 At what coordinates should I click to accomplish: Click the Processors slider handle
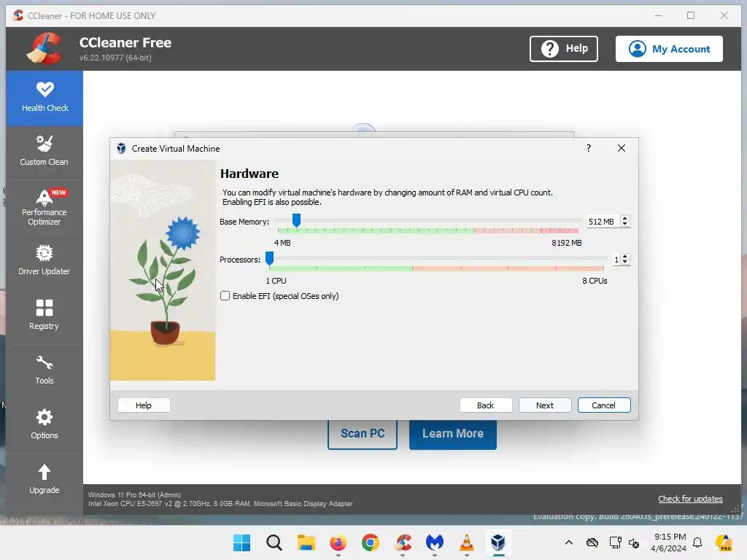(x=270, y=258)
